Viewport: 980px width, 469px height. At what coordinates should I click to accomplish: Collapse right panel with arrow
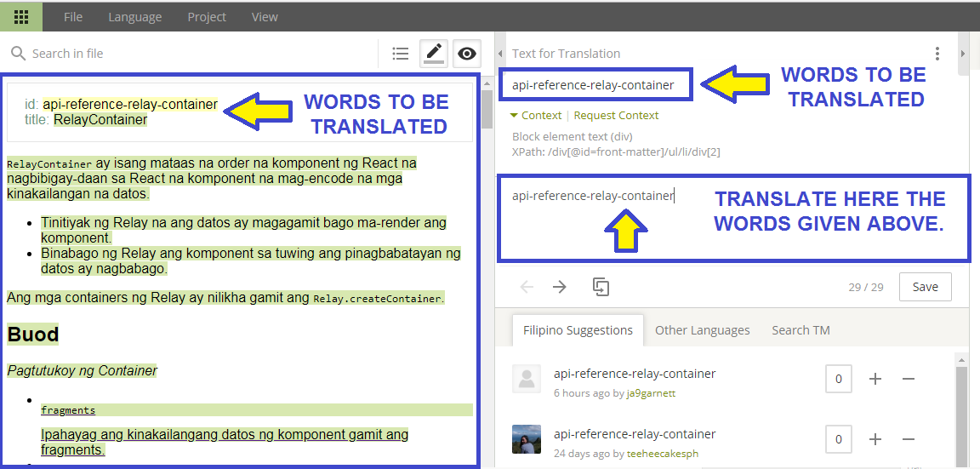pos(963,54)
